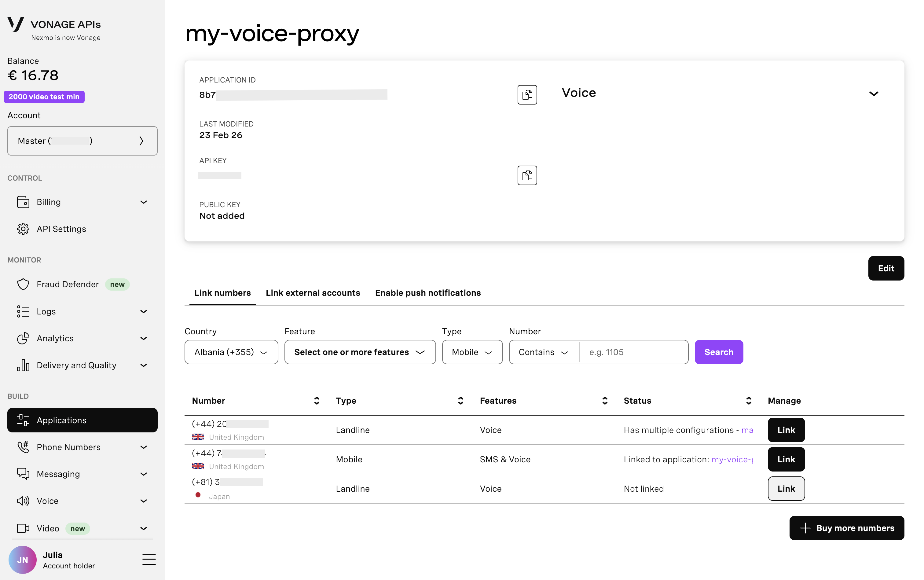This screenshot has height=580, width=924.
Task: Select the Phone Numbers icon
Action: point(23,447)
